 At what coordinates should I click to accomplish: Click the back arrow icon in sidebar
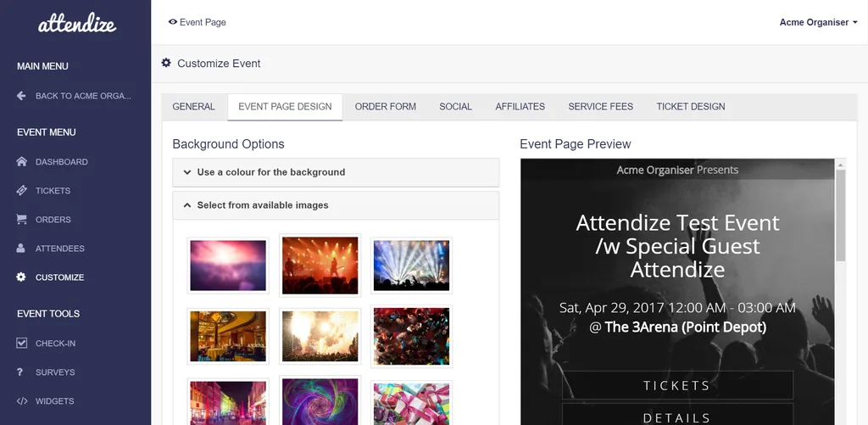point(21,96)
